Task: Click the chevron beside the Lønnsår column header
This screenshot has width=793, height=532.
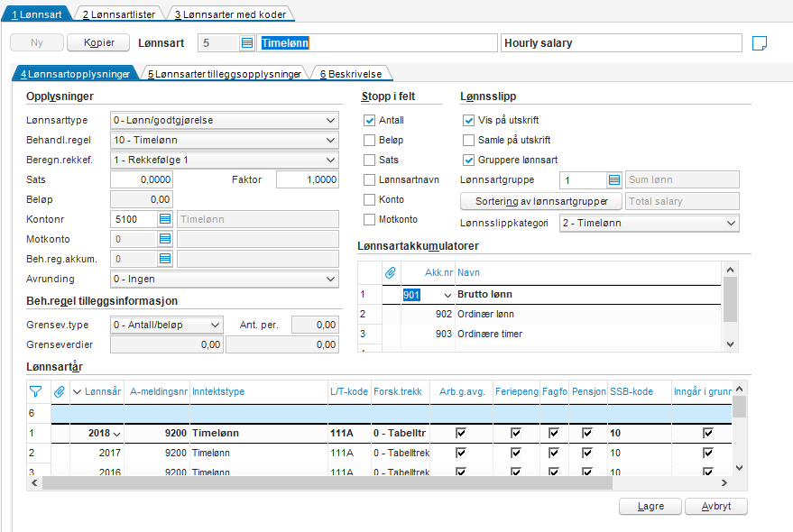Action: pos(78,391)
